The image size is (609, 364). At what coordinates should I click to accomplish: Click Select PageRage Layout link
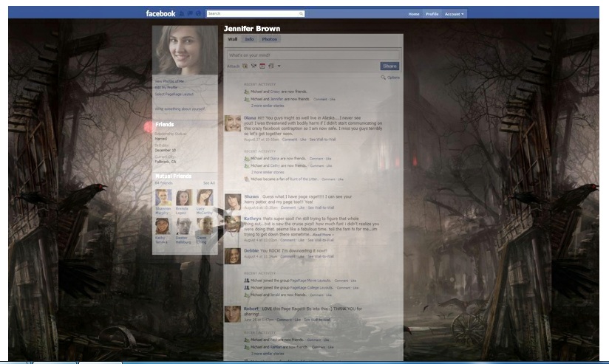tap(174, 95)
